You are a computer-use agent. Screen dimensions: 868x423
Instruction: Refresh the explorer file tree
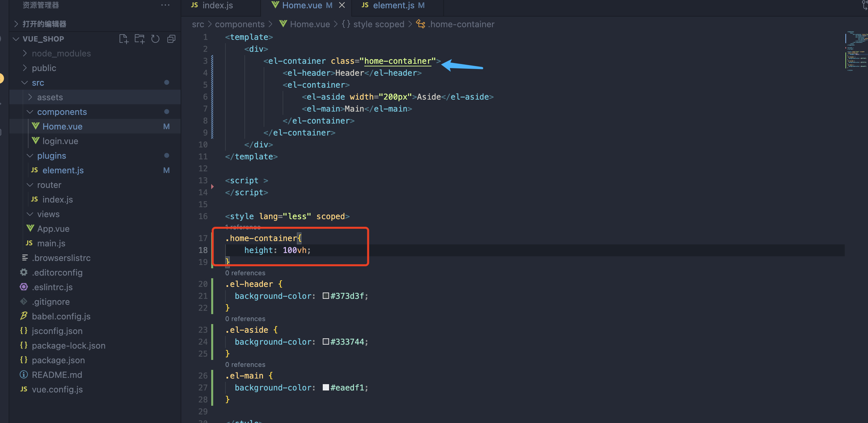(x=155, y=39)
